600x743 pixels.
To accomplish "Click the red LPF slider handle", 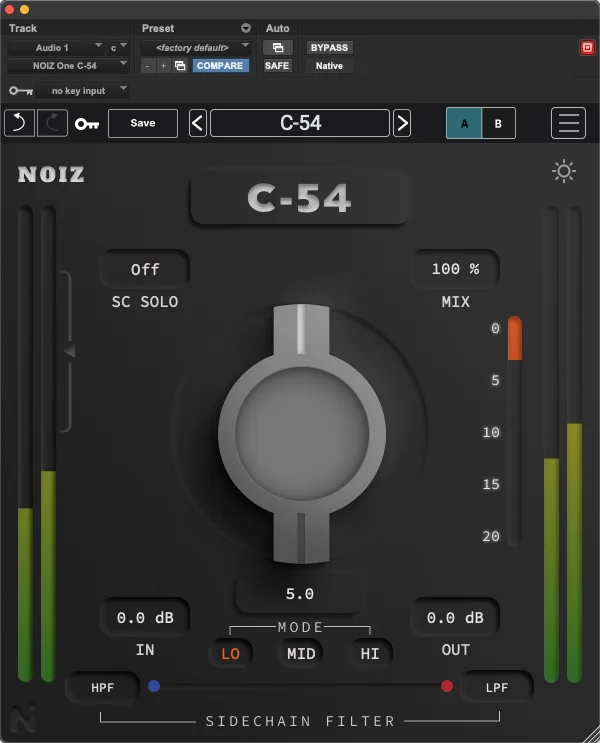I will [x=446, y=686].
